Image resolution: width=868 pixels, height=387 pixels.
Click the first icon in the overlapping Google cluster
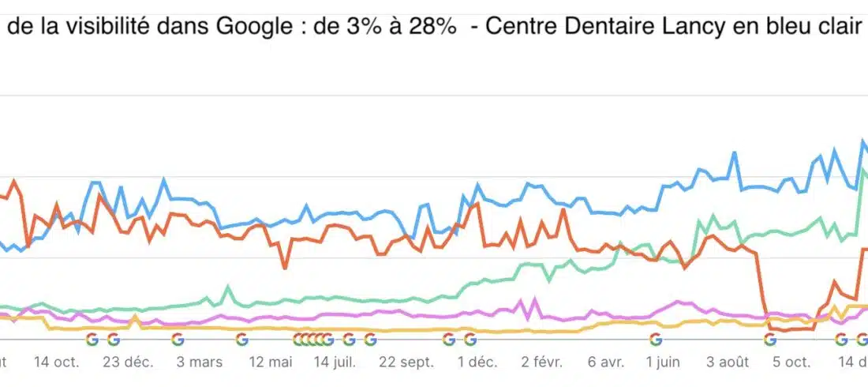[299, 340]
